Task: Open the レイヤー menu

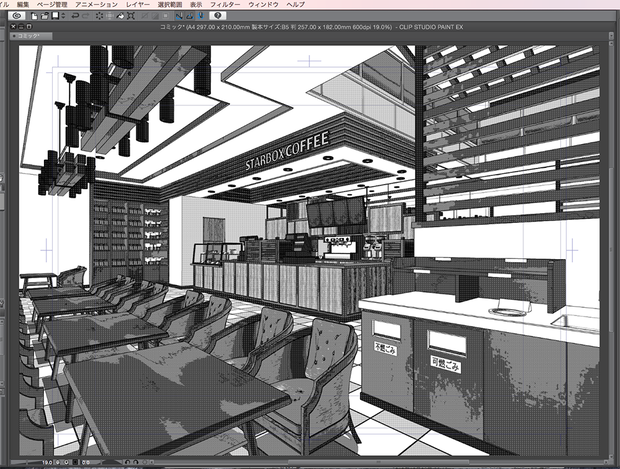Action: [x=138, y=5]
